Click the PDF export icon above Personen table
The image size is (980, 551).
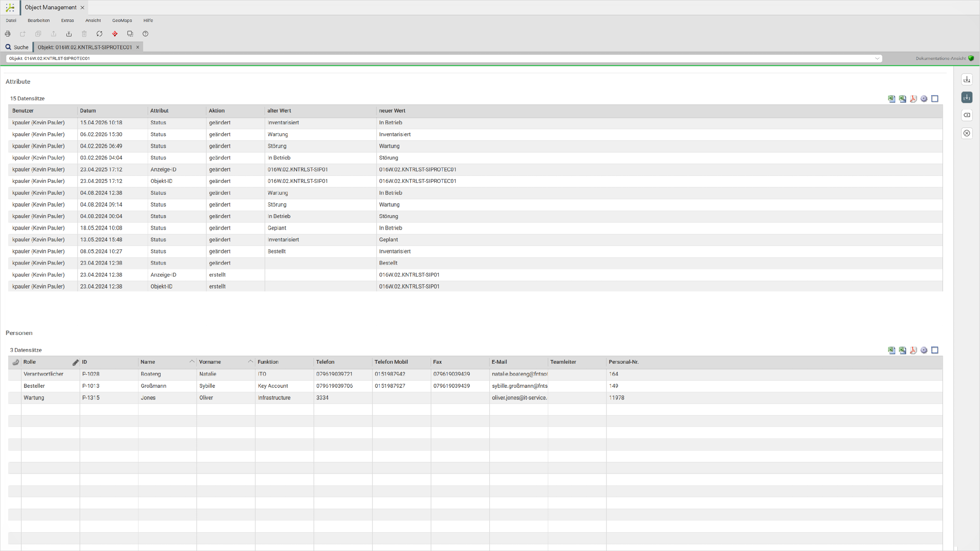(913, 350)
